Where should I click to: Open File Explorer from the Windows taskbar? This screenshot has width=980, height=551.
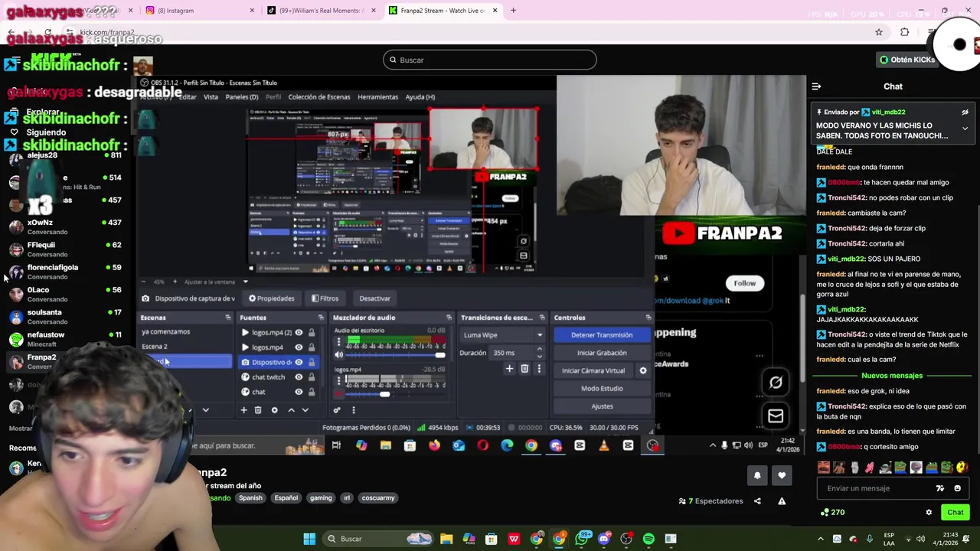[446, 539]
